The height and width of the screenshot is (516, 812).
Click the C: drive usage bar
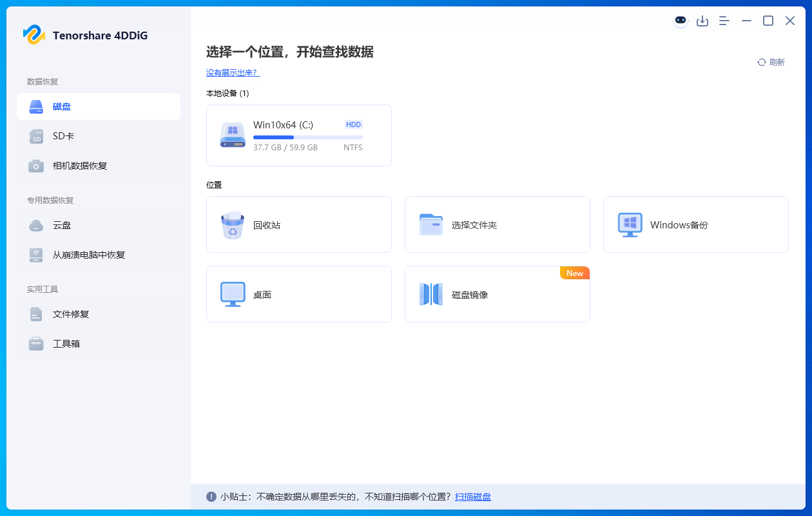309,137
